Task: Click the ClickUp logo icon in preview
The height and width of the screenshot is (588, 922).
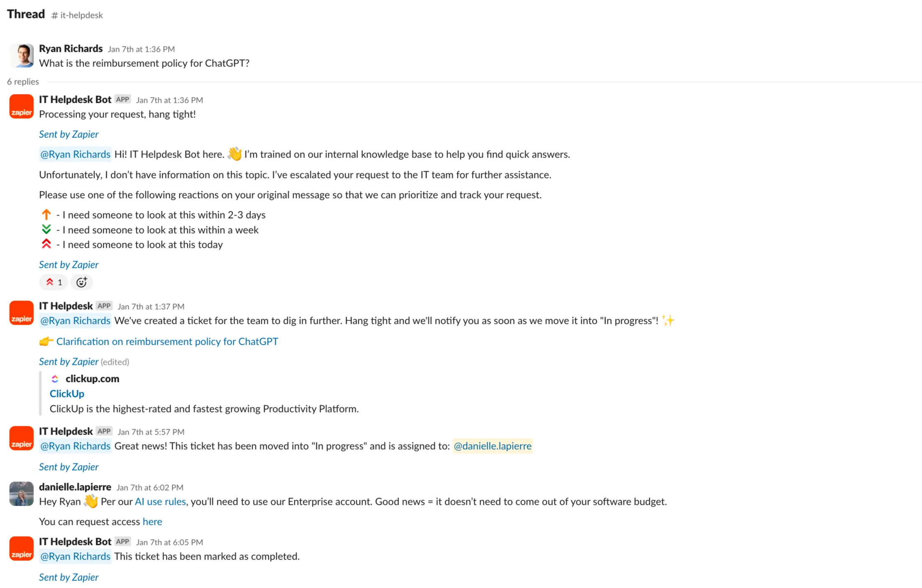Action: click(55, 379)
